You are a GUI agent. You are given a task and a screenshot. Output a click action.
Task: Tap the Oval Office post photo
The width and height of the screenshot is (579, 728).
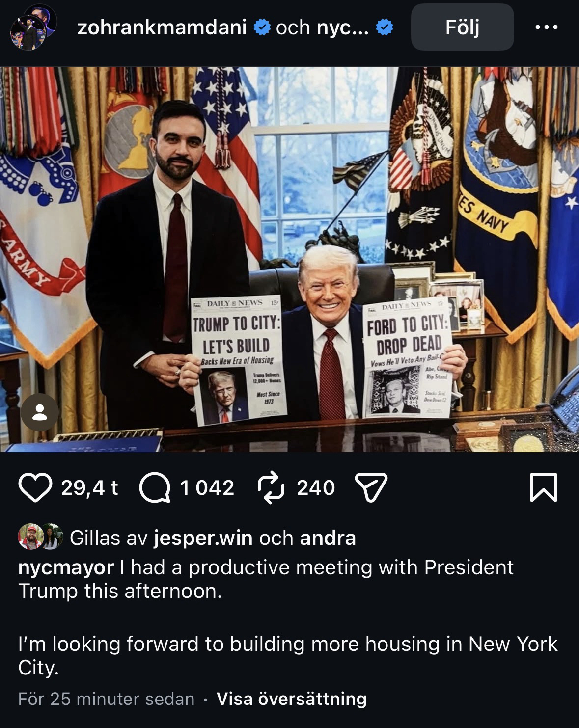pos(289,259)
